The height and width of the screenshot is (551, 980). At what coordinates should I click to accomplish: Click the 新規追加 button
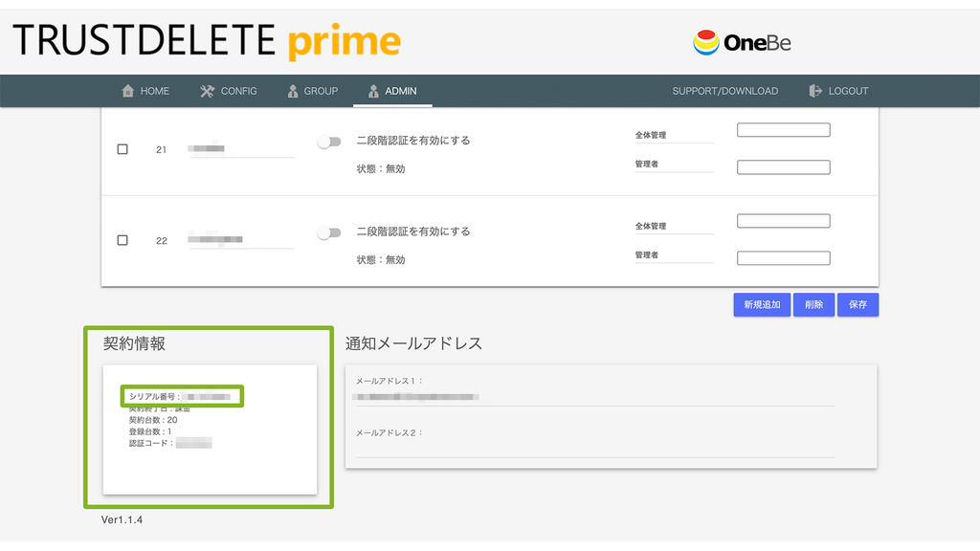point(762,305)
